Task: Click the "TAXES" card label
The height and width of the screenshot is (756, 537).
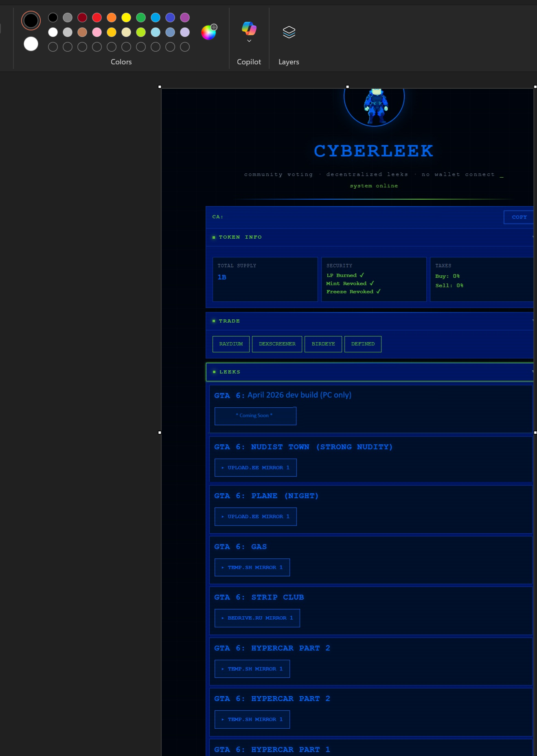Action: point(443,266)
